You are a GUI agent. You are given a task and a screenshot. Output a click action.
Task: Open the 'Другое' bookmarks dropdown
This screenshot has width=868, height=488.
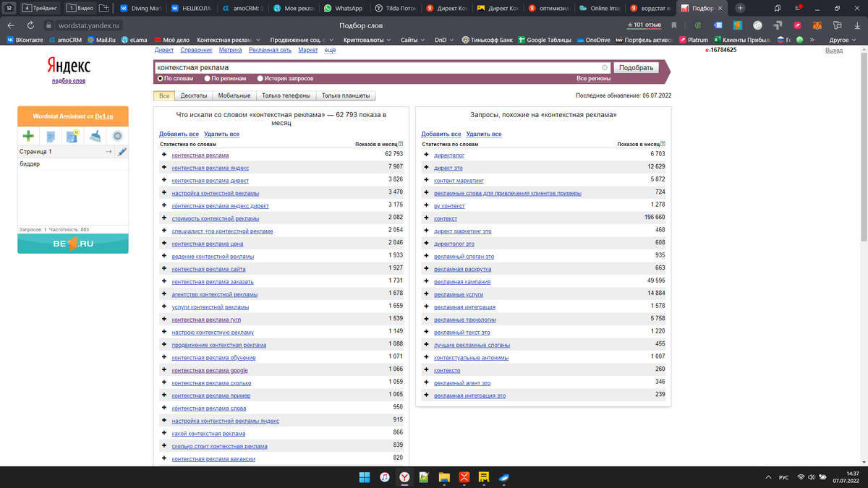pyautogui.click(x=843, y=40)
